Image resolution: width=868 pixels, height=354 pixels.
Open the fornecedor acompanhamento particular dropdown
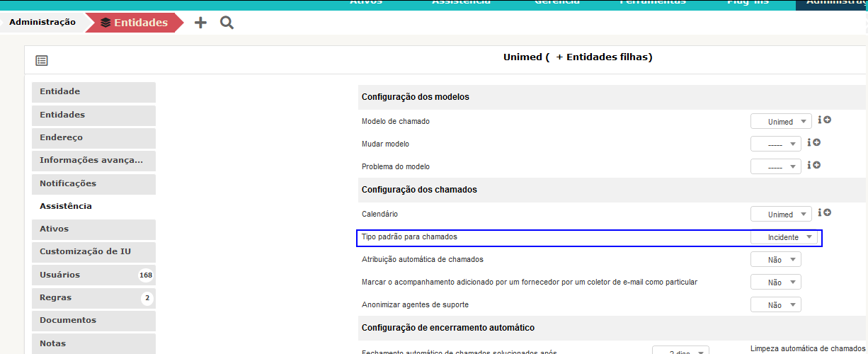(776, 282)
